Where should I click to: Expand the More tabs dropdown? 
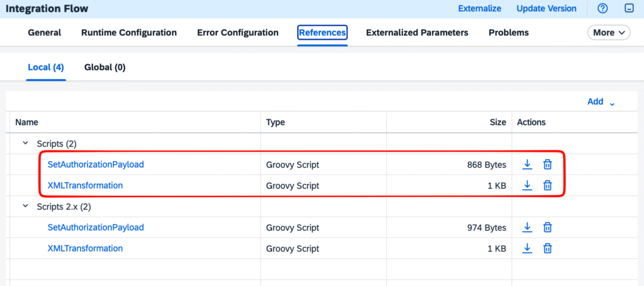[x=608, y=33]
